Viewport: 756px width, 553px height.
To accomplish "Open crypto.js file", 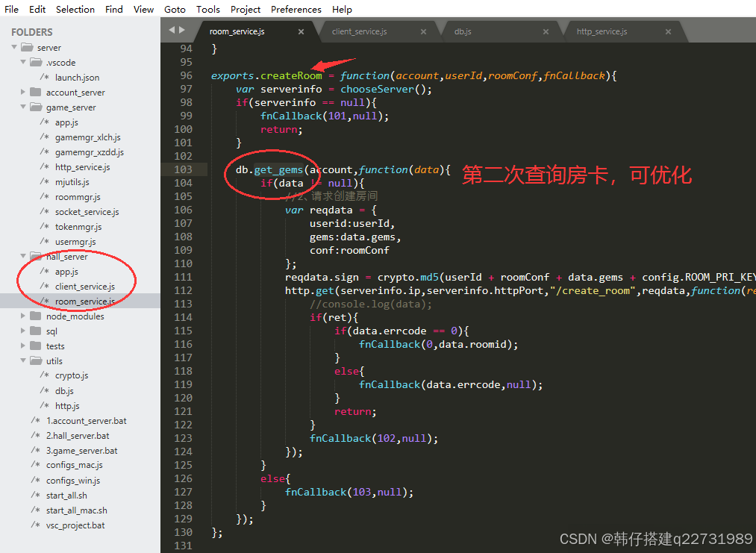I will [72, 375].
